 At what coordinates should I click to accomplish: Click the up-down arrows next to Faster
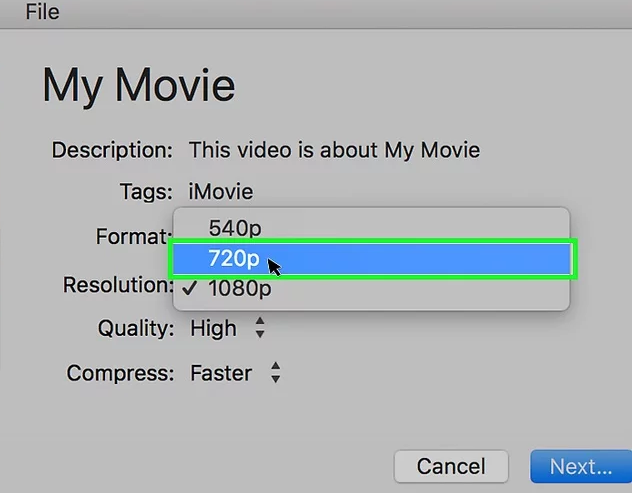point(275,373)
